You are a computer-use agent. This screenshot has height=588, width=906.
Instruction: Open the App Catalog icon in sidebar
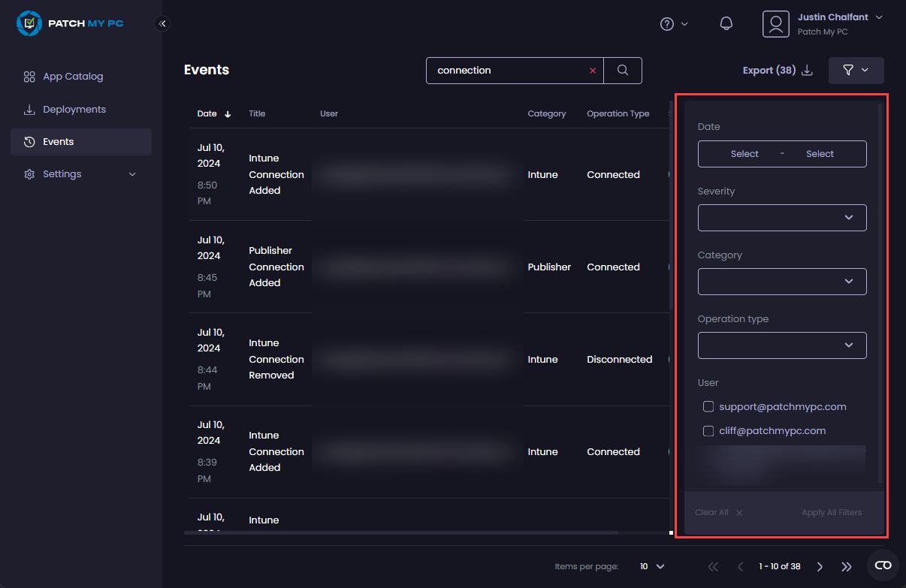(x=29, y=76)
